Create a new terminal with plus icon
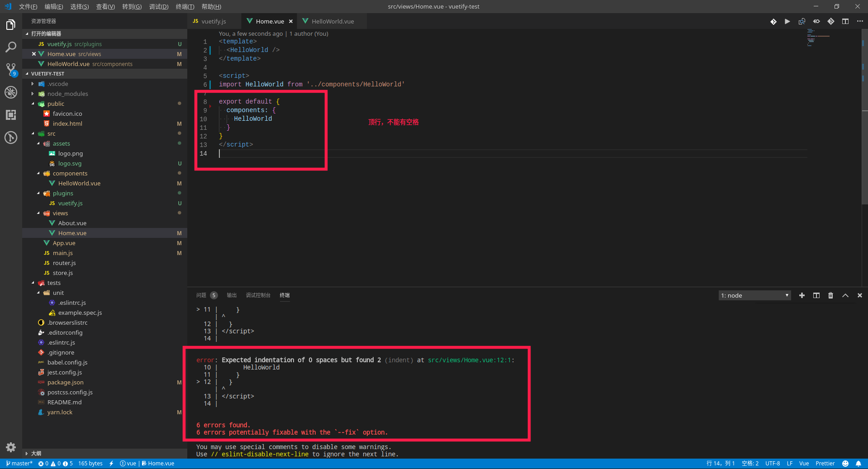The width and height of the screenshot is (868, 469). [x=802, y=295]
